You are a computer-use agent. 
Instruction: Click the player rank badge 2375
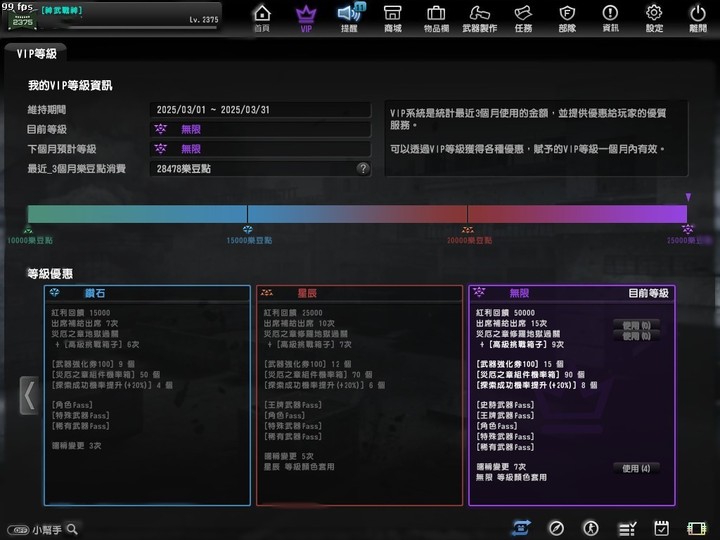coord(22,20)
